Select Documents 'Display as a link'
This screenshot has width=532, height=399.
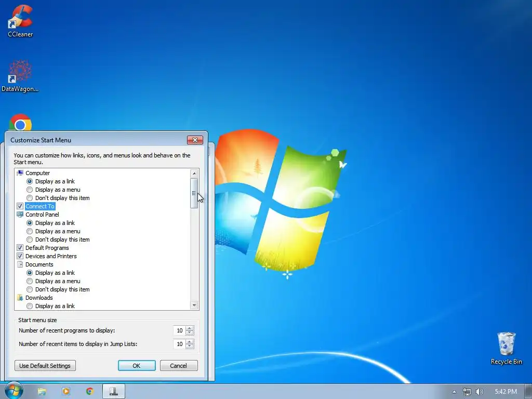(30, 273)
